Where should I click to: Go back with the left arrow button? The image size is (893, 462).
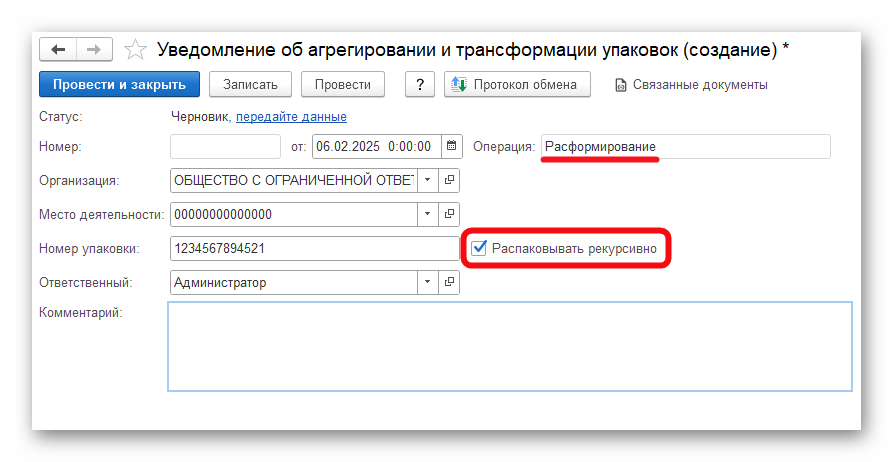(58, 50)
